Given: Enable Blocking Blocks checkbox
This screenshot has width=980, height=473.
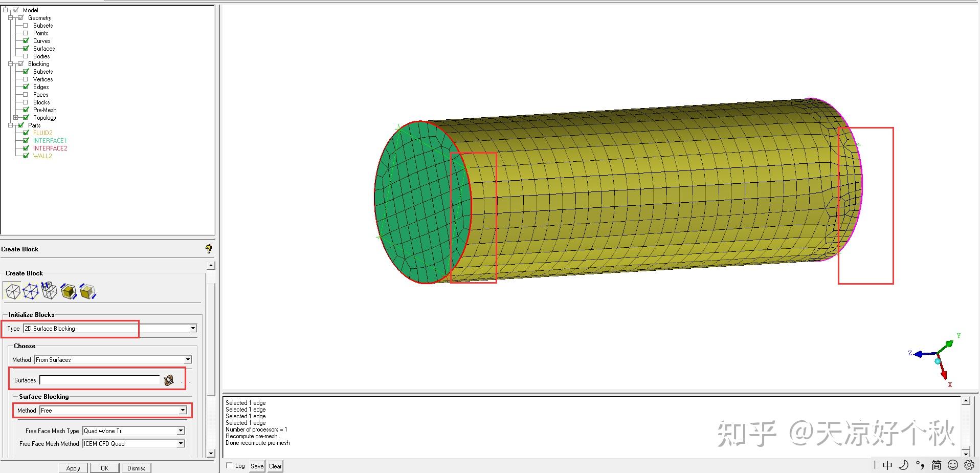Looking at the screenshot, I should 26,102.
